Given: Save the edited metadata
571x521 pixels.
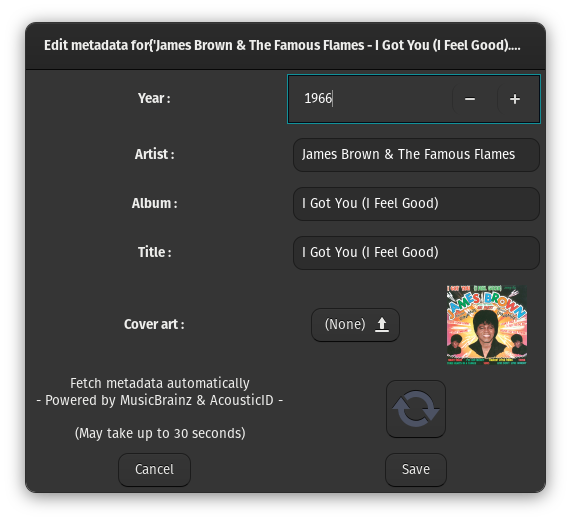Looking at the screenshot, I should [416, 470].
